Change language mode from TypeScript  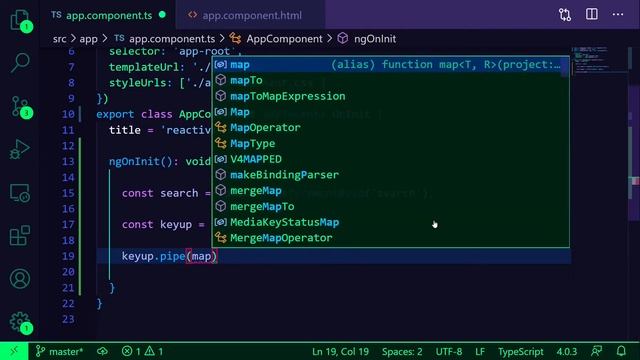coord(520,351)
